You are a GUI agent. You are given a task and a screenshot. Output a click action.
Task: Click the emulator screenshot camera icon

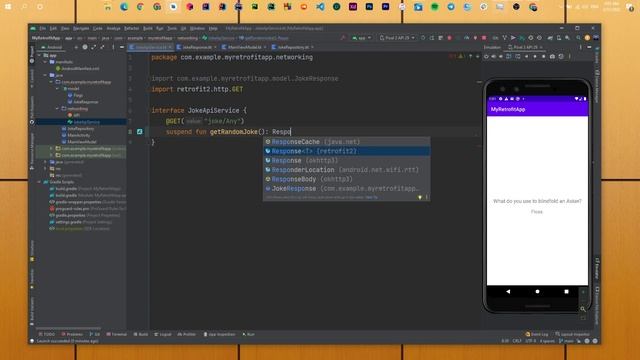(552, 57)
